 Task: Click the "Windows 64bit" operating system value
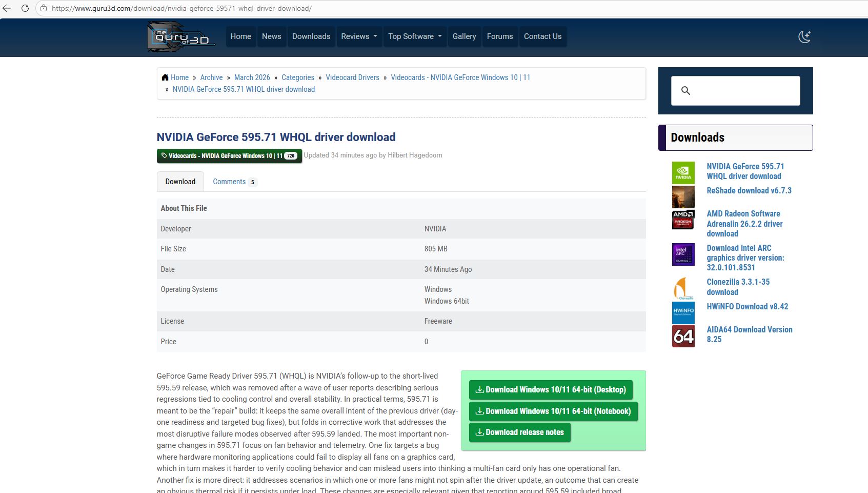pyautogui.click(x=447, y=301)
